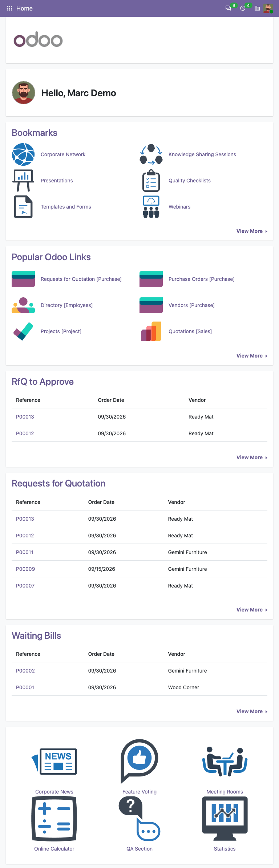
Task: Open waiting bill P00001
Action: click(25, 687)
